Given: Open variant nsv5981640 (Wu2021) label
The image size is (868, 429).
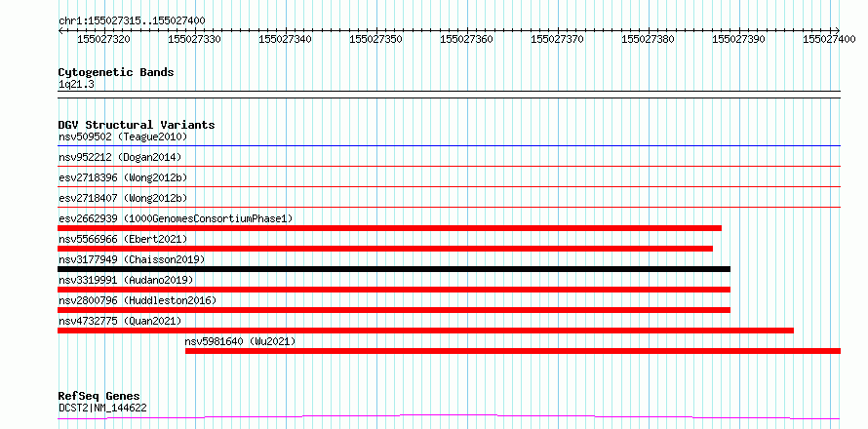Looking at the screenshot, I should pos(240,341).
